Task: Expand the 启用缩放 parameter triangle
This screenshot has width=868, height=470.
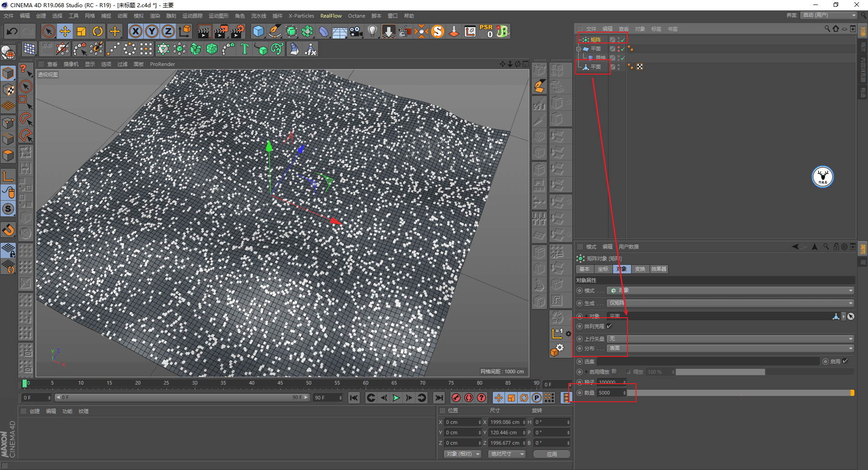Action: [x=586, y=372]
